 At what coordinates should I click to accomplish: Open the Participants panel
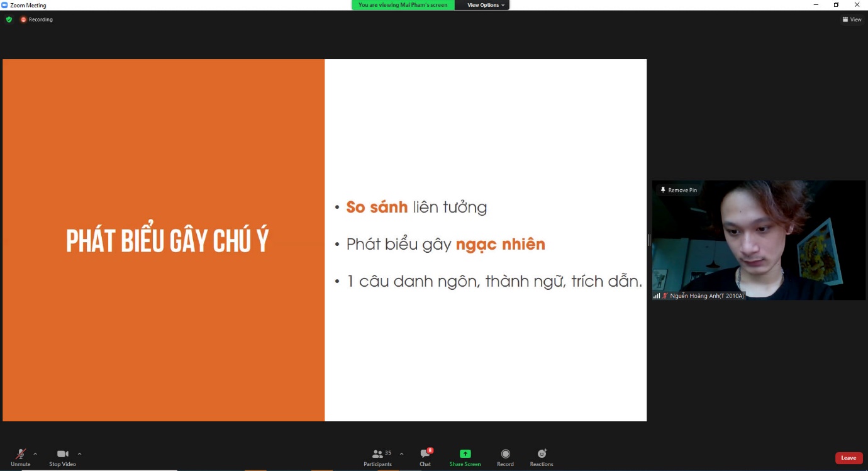coord(378,456)
